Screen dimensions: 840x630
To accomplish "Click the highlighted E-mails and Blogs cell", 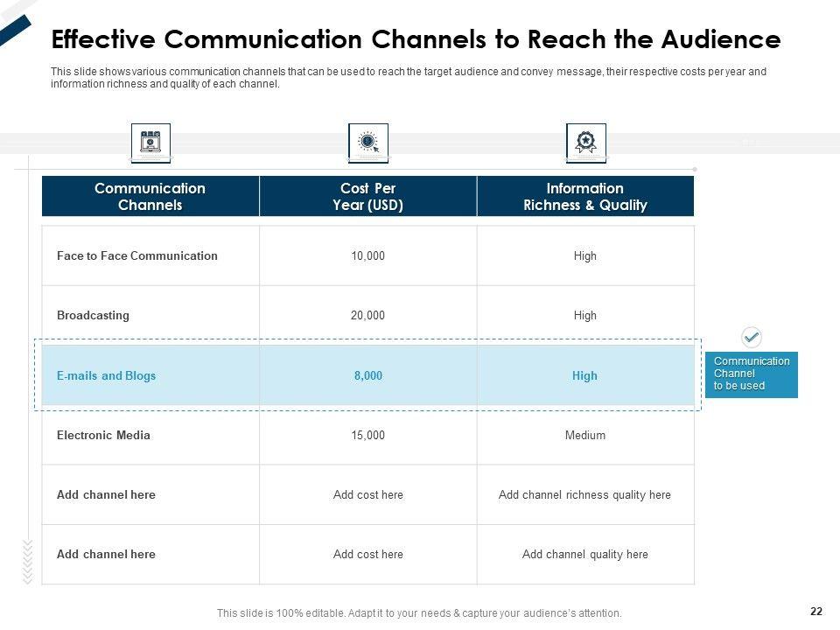I will [106, 375].
